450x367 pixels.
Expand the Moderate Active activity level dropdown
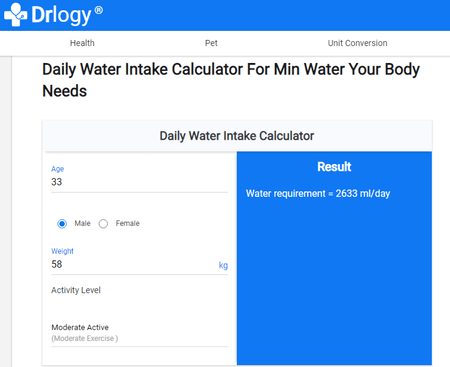coord(139,332)
